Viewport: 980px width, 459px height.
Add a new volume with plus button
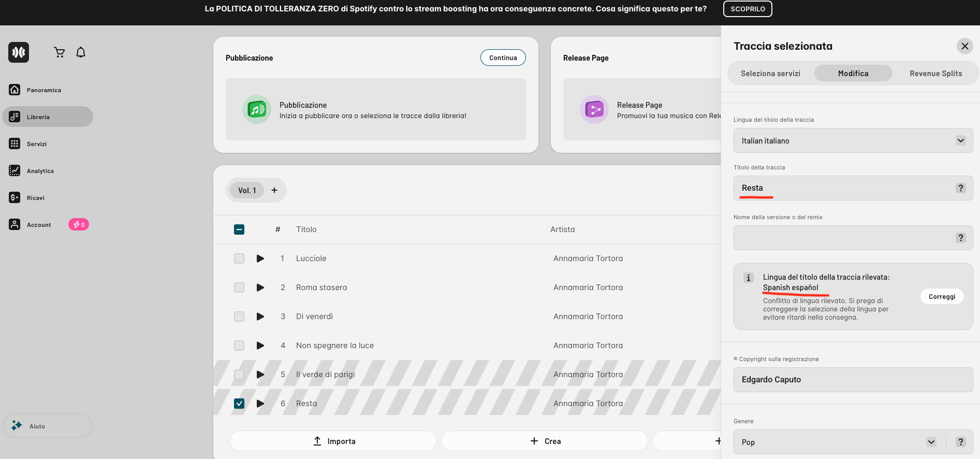click(274, 190)
